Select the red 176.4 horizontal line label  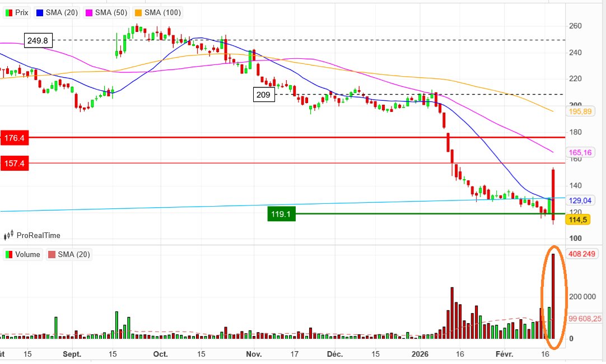(x=15, y=138)
